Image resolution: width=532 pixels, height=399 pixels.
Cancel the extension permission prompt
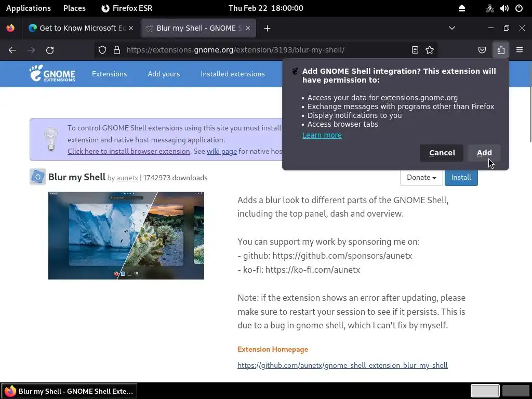coord(442,153)
